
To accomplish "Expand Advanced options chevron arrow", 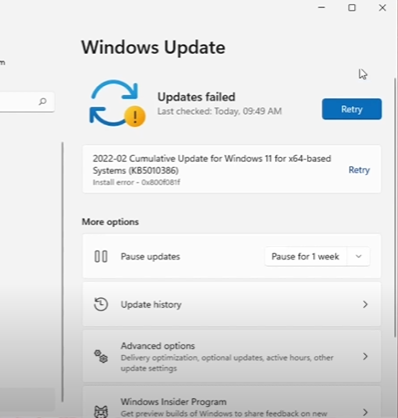I will 365,356.
